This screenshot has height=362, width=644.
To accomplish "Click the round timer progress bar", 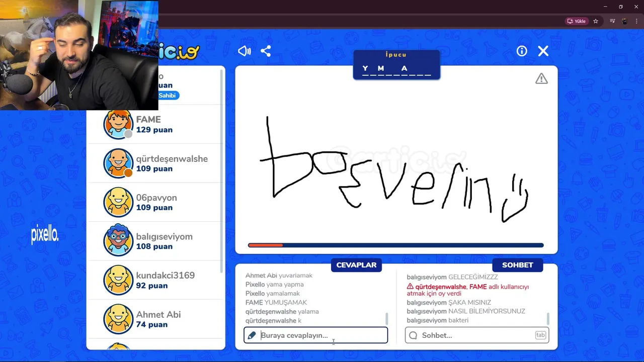I will [x=395, y=245].
